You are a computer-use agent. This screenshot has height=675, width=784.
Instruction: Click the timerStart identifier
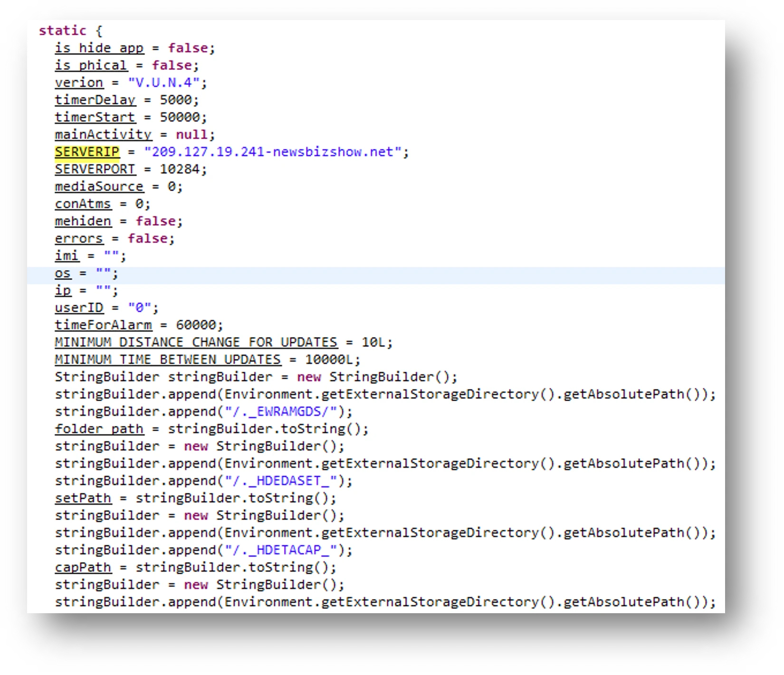(x=95, y=117)
